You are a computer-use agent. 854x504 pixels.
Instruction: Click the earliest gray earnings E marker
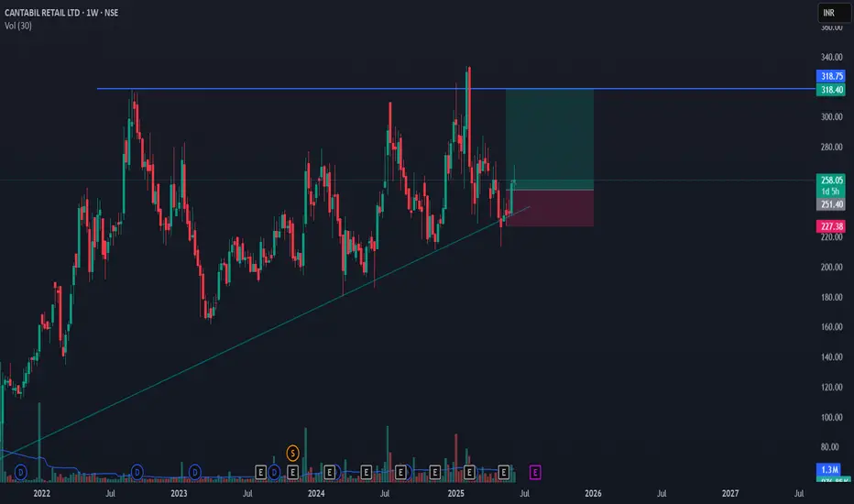pyautogui.click(x=260, y=473)
